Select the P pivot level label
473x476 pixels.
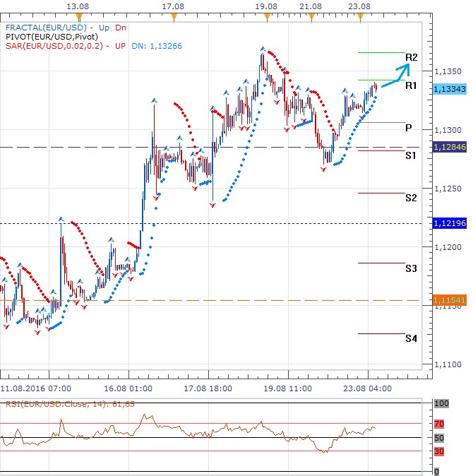click(408, 128)
